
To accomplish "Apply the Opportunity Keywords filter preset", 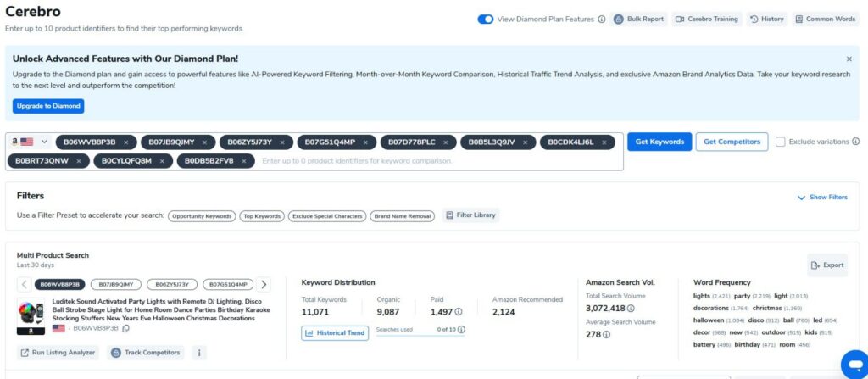I will pyautogui.click(x=201, y=216).
